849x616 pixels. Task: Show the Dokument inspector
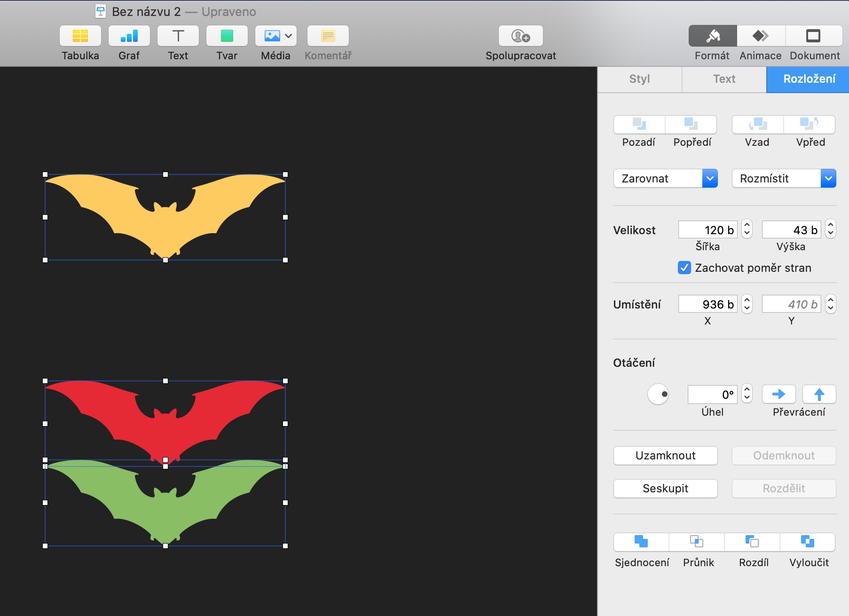(x=814, y=36)
